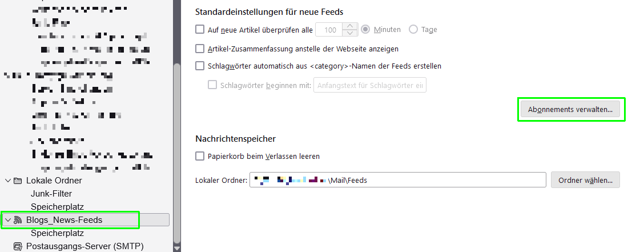Collapse the Blogs_News-Feeds account node

pyautogui.click(x=8, y=220)
